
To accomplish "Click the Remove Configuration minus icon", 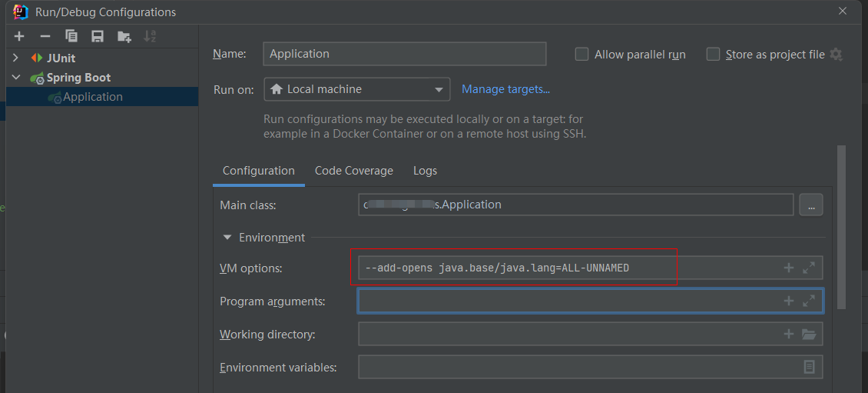I will point(45,36).
